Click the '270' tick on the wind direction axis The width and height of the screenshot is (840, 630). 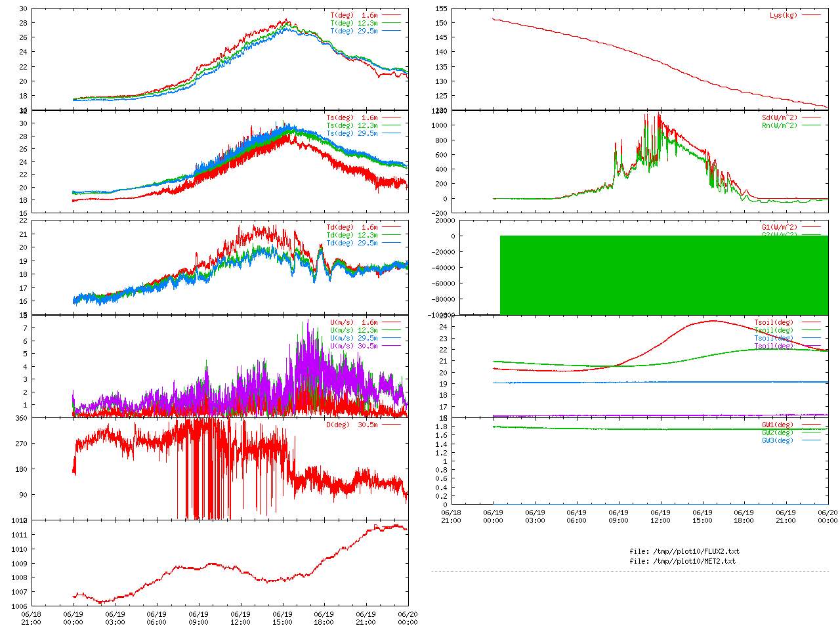pyautogui.click(x=22, y=444)
